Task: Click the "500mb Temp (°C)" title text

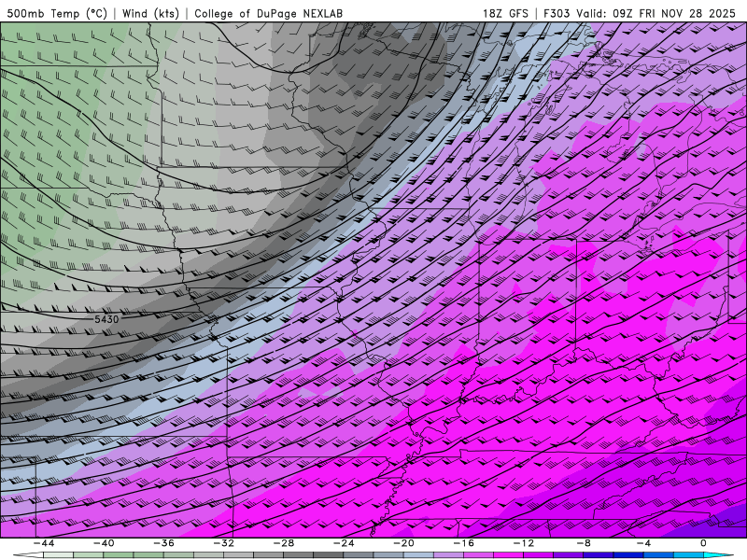Action: 56,13
